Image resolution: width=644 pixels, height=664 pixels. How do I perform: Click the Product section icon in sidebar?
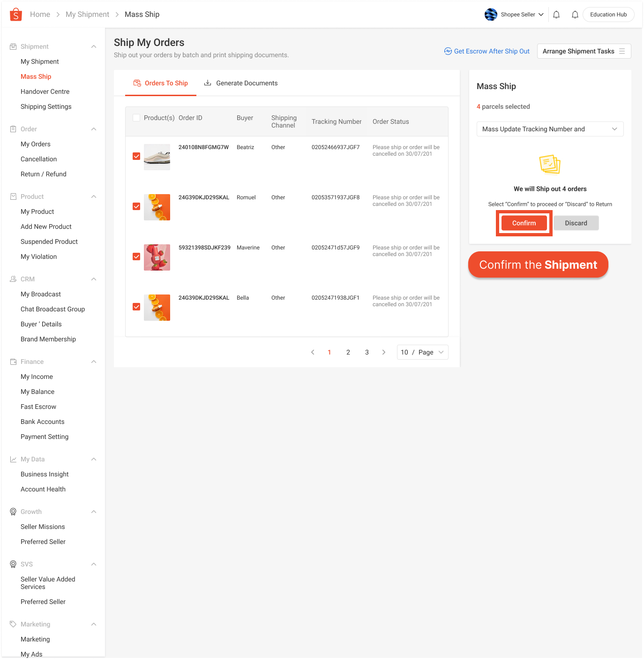(13, 196)
